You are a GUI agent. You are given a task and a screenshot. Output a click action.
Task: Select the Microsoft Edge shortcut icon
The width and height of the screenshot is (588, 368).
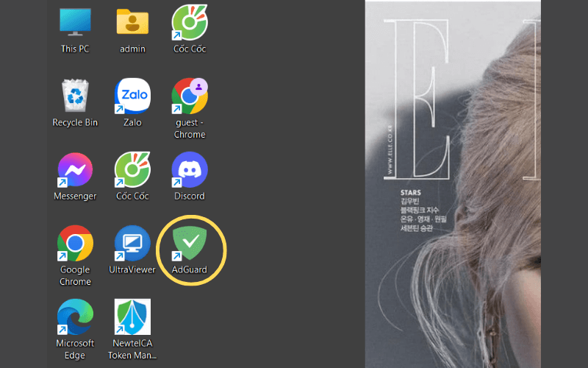[x=75, y=316]
